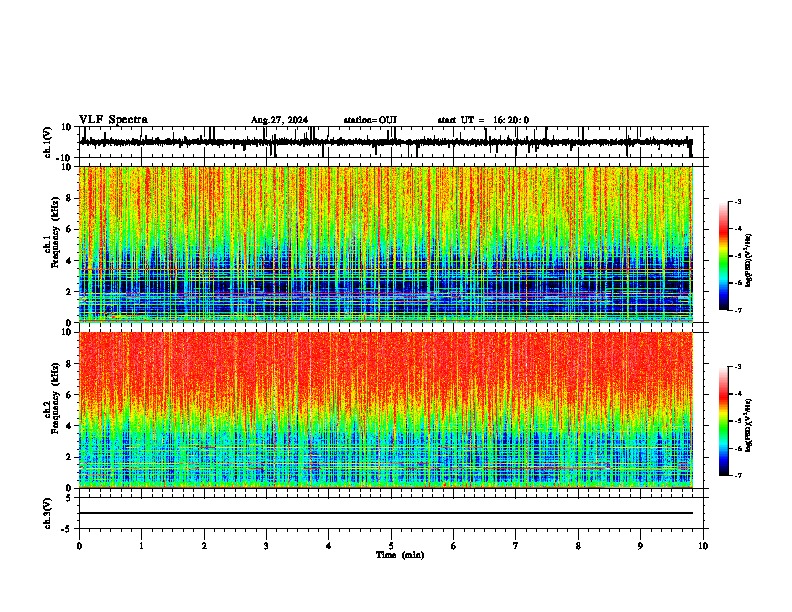
Task: Click the "ch.3(V)" axis label
Action: [x=48, y=513]
